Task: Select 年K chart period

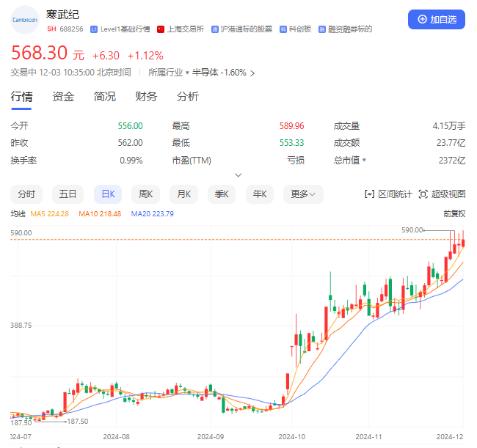Action: coord(260,194)
